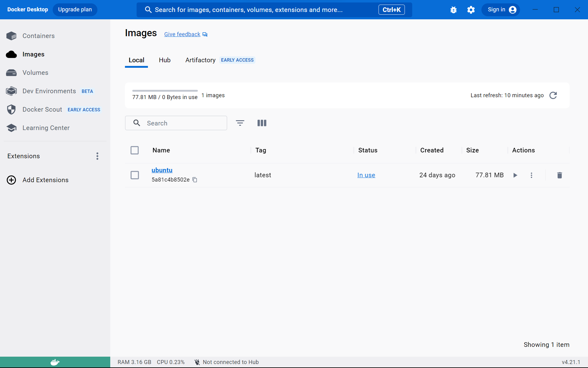Viewport: 588px width, 368px height.
Task: Click the troubleshoot bug icon
Action: 454,10
